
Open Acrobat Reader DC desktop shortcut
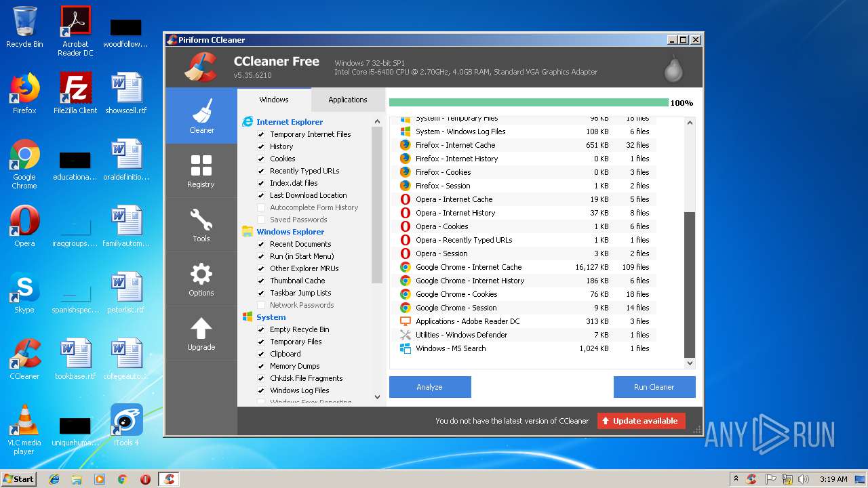[x=75, y=31]
